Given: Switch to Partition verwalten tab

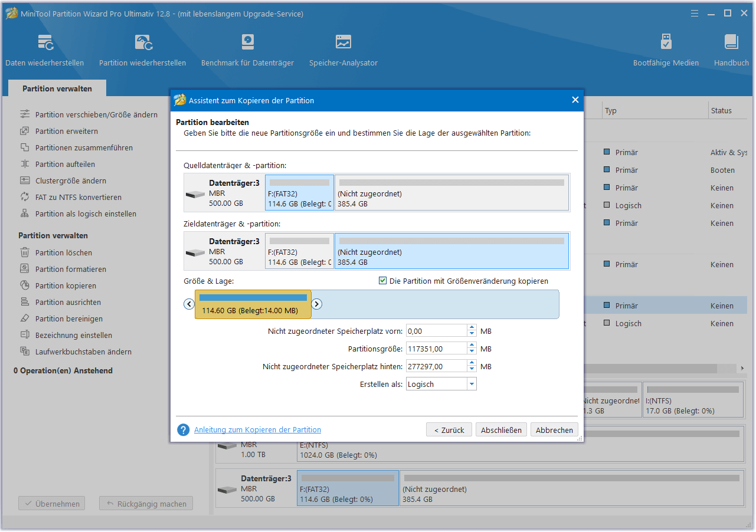Looking at the screenshot, I should (x=57, y=88).
